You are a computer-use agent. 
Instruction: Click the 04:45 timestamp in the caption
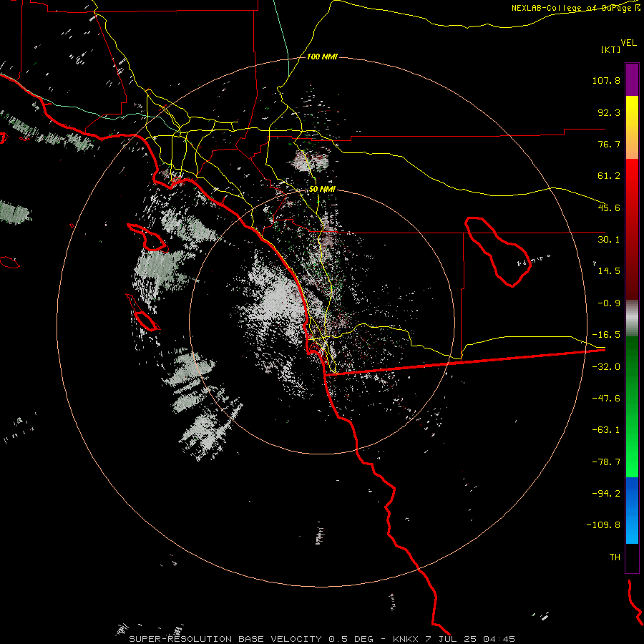click(x=499, y=639)
